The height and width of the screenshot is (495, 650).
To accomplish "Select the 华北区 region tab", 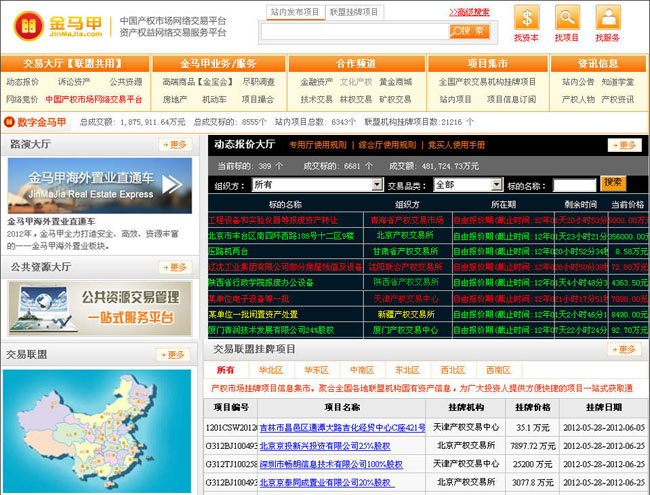I will (272, 370).
